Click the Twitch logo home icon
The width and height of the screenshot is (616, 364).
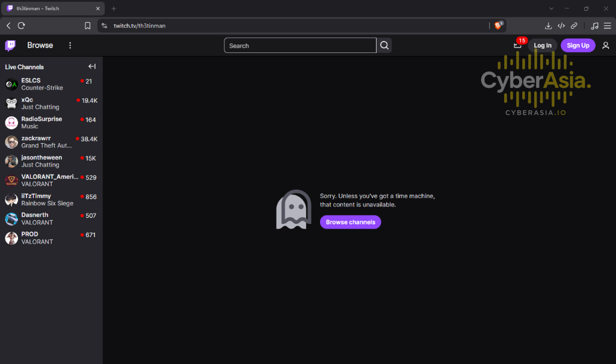[x=11, y=46]
